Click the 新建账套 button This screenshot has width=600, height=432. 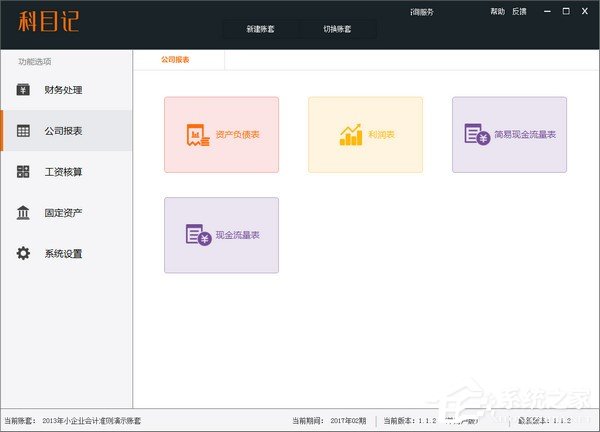coord(260,29)
